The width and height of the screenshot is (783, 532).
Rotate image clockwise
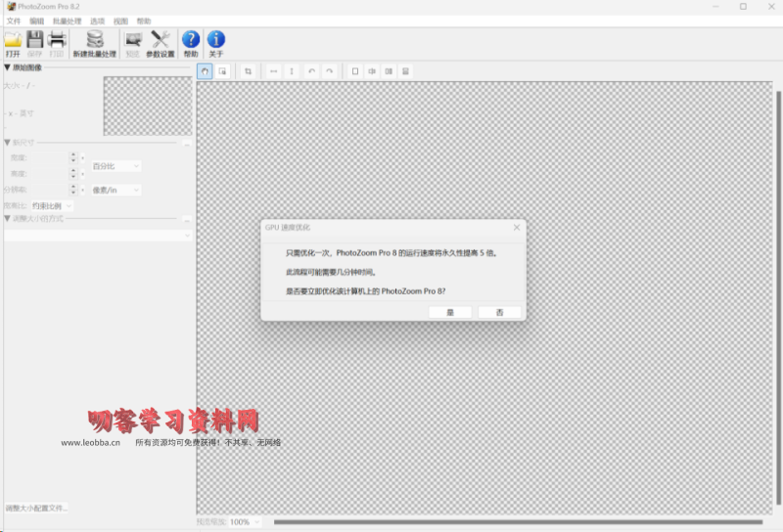[330, 71]
